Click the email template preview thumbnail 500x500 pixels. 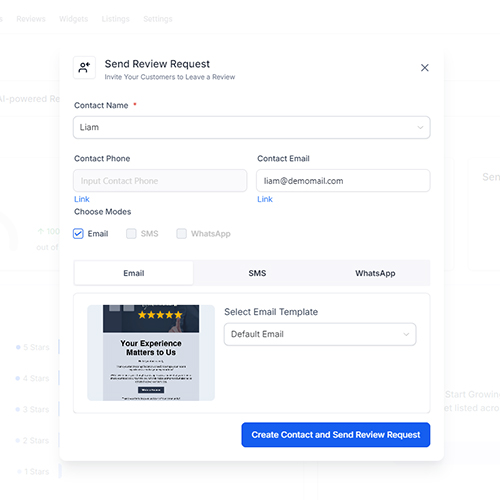tap(151, 352)
